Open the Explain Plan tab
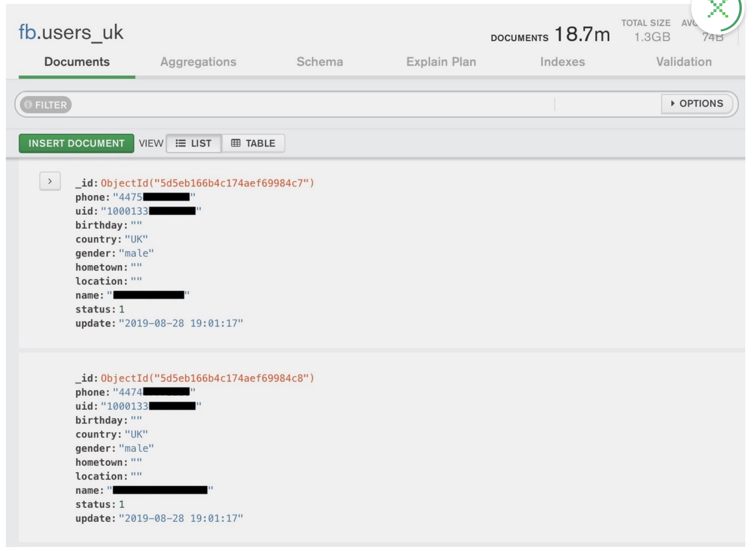756x550 pixels. pyautogui.click(x=441, y=62)
